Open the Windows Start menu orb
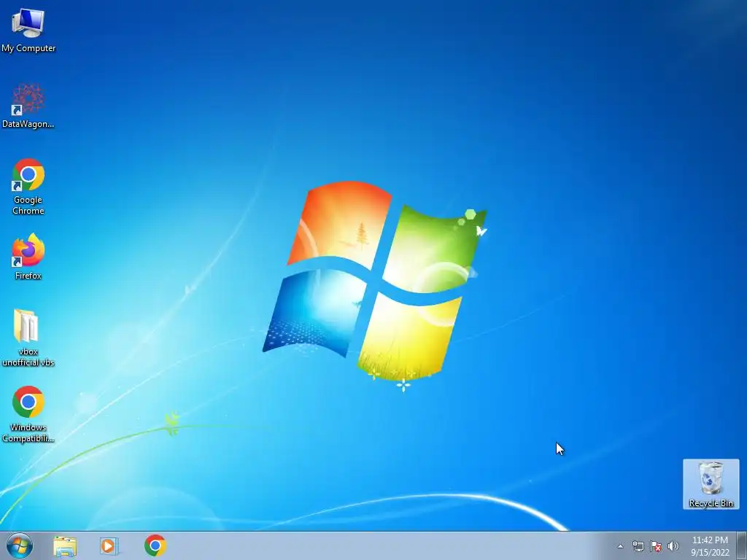The width and height of the screenshot is (747, 560). (20, 545)
